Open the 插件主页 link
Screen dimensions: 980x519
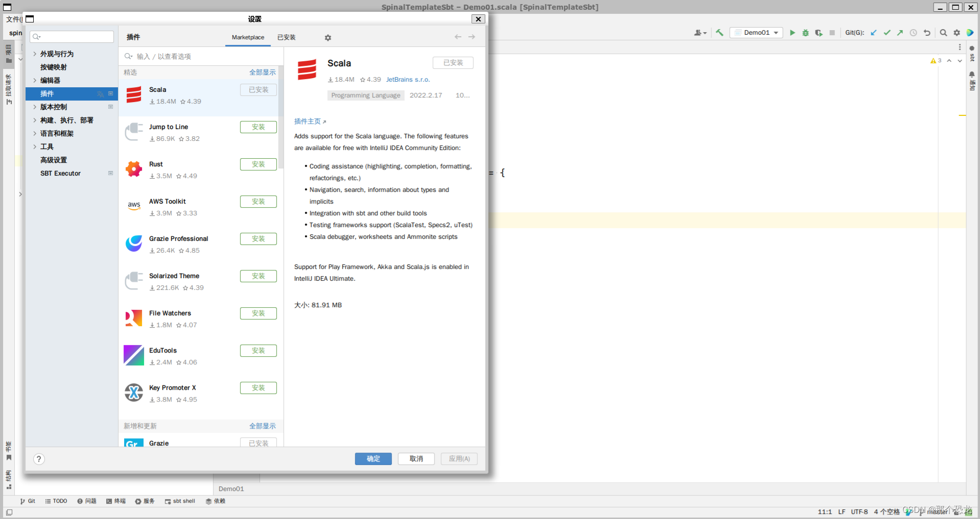click(x=310, y=121)
